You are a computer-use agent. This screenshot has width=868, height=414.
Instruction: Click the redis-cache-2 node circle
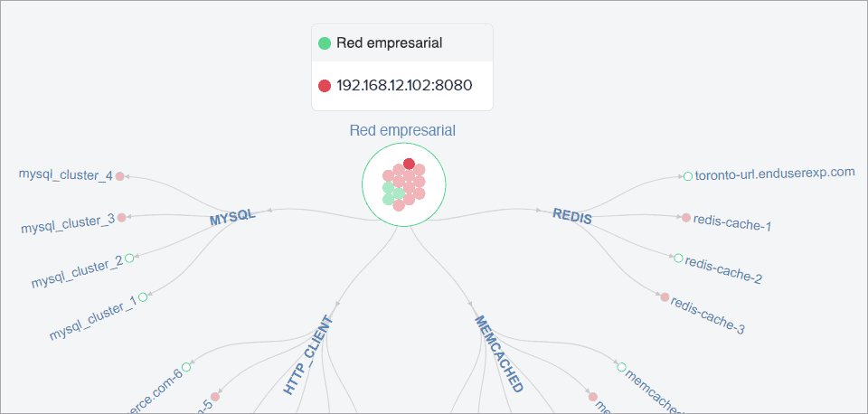(678, 259)
